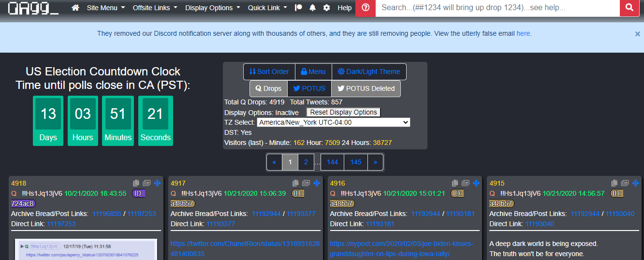
Task: Click the Days countdown tile
Action: (x=48, y=121)
